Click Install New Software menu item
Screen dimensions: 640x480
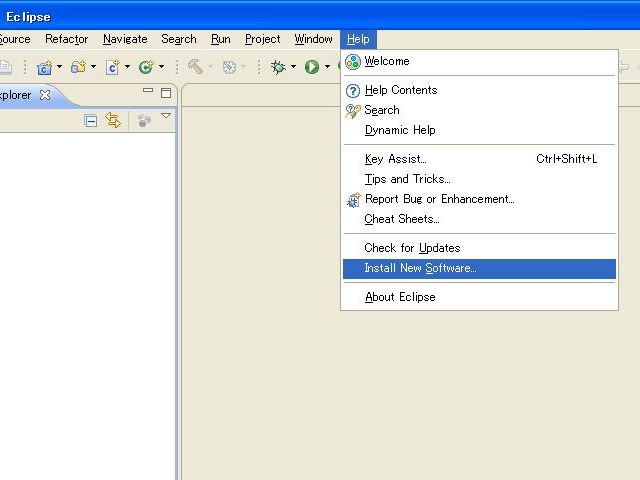click(479, 269)
